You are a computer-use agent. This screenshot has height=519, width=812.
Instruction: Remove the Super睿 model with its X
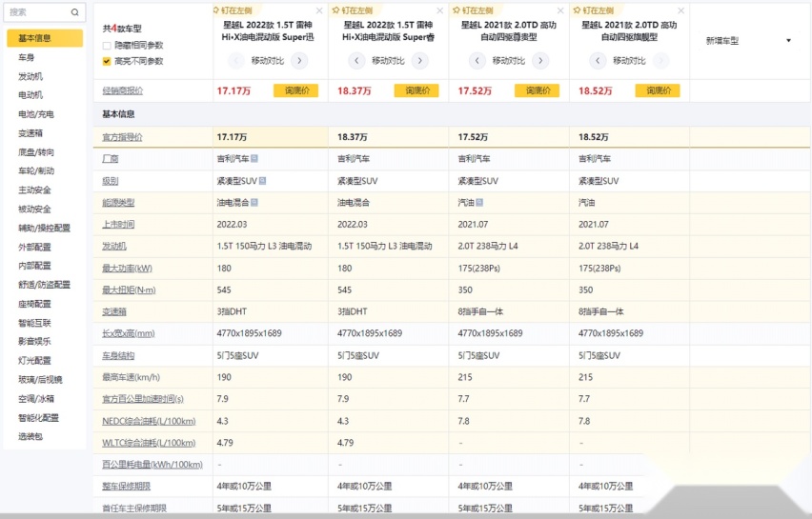coord(440,10)
